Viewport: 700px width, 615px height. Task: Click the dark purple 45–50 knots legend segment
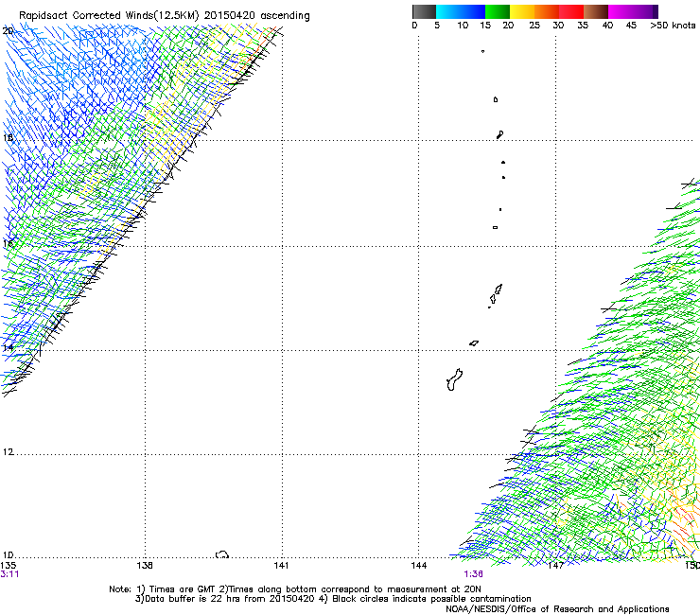[645, 11]
